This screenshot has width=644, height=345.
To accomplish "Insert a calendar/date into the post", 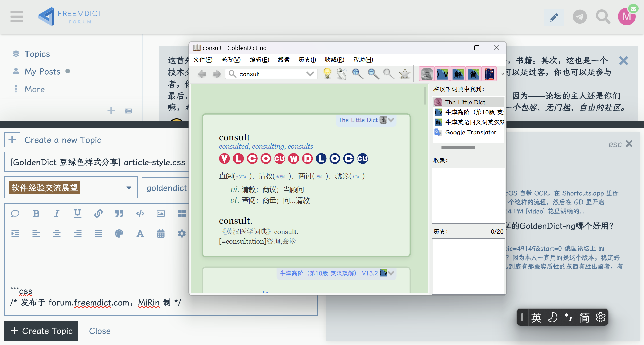I will coord(161,234).
